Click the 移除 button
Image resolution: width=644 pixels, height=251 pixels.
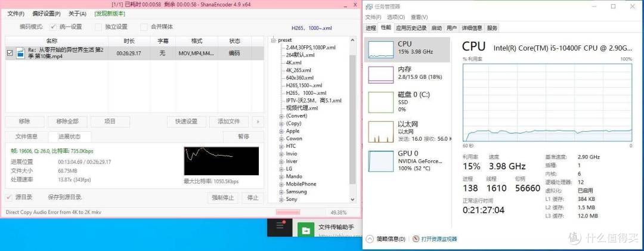point(24,122)
